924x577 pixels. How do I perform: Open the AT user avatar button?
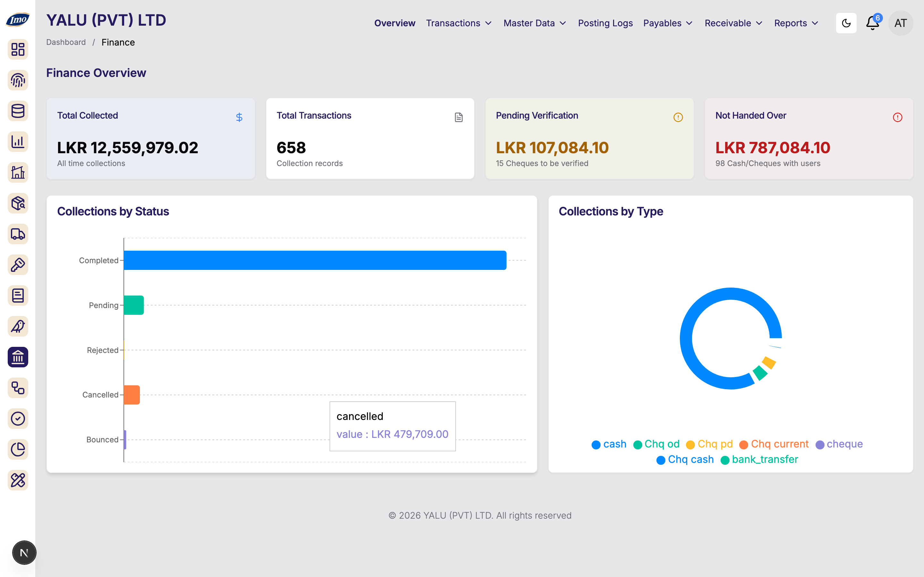click(x=900, y=23)
